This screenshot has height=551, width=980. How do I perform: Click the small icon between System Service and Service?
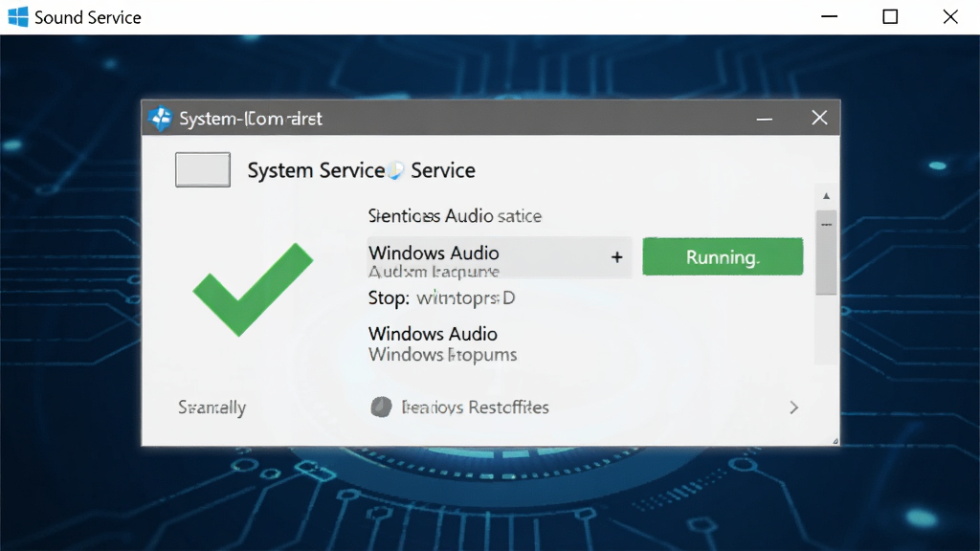click(396, 170)
